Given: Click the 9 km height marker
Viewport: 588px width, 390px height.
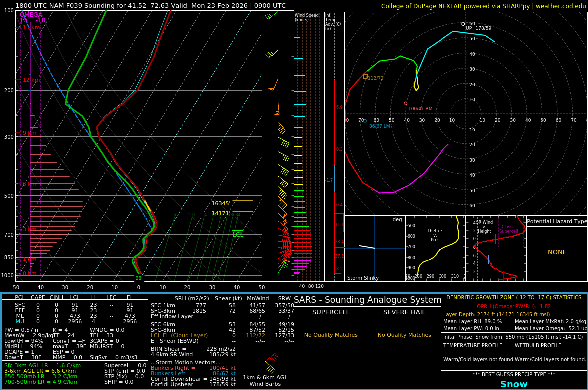Looking at the screenshot, I should [x=29, y=133].
